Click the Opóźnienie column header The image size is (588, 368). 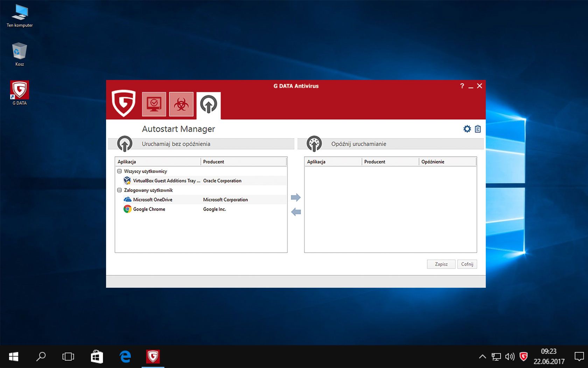(448, 162)
